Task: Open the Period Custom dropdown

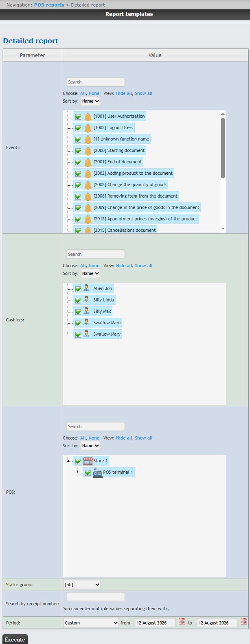Action: [x=91, y=623]
